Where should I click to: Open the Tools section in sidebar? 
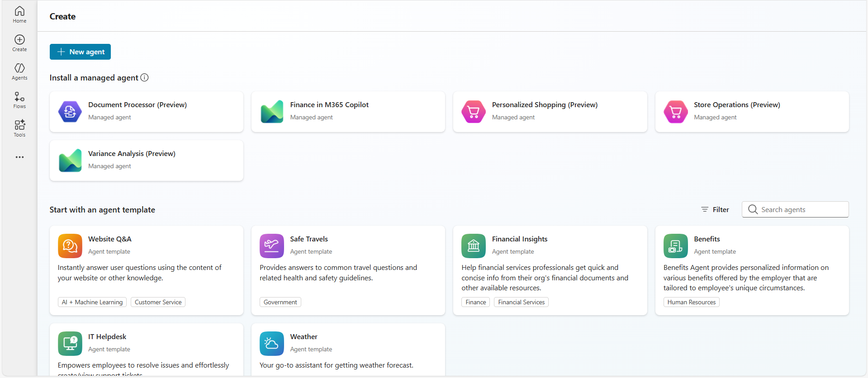point(19,128)
